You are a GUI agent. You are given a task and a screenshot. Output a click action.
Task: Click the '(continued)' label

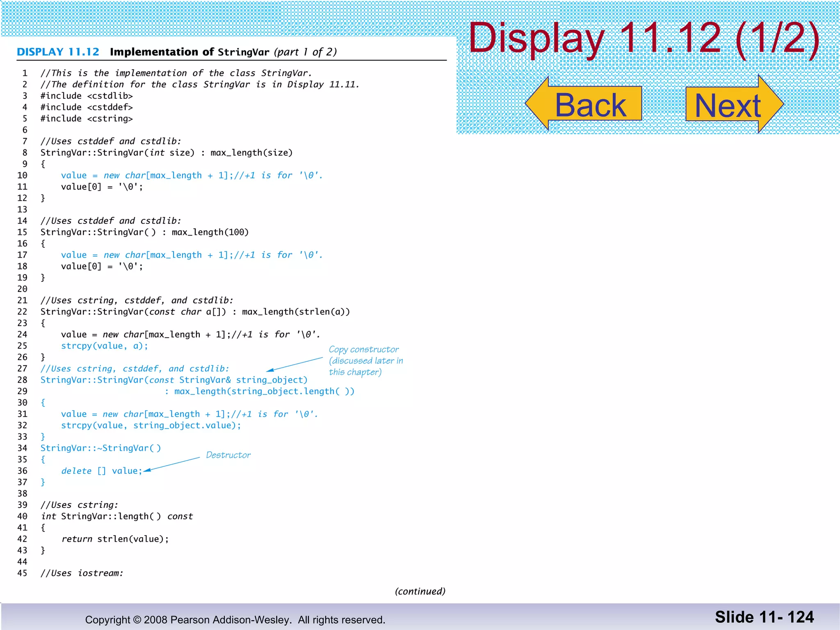tap(420, 591)
